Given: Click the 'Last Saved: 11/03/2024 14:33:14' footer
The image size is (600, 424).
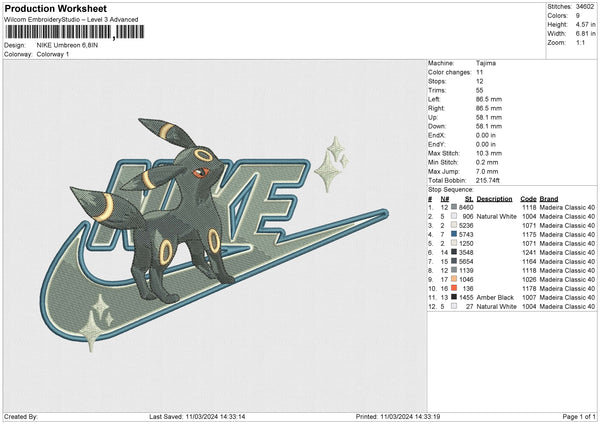Looking at the screenshot, I should click(197, 416).
